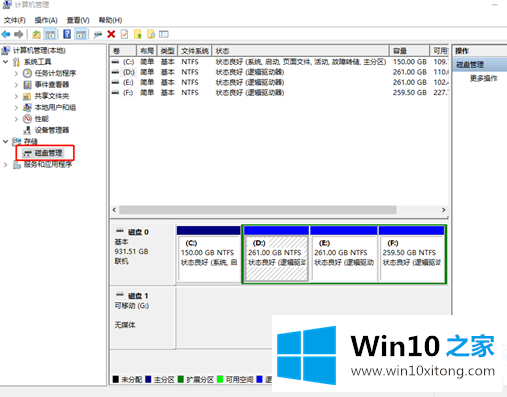
Task: Click the 共享文件夹 folder icon
Action: [27, 96]
